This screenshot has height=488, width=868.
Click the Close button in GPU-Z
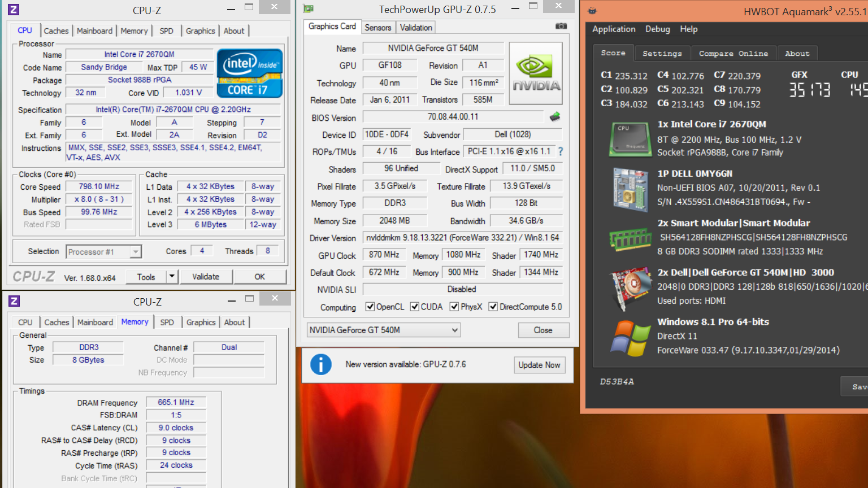click(543, 330)
